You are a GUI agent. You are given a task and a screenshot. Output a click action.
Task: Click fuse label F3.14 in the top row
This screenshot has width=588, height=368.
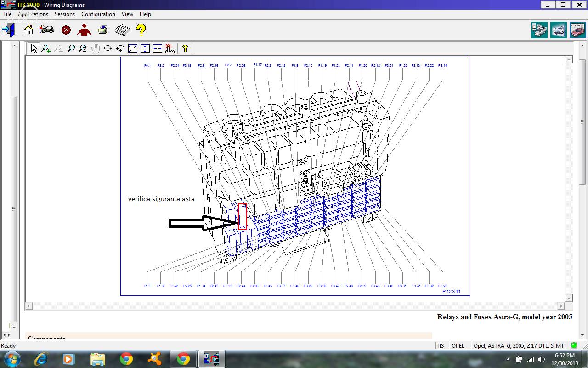tap(443, 66)
